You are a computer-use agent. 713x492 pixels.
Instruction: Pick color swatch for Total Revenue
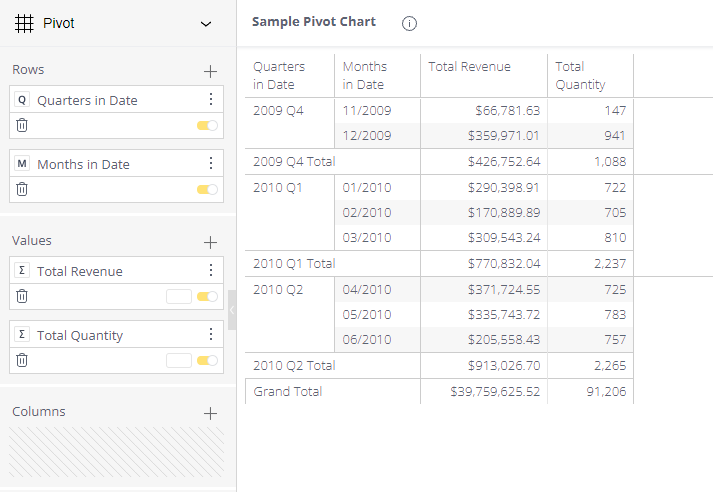[x=178, y=296]
